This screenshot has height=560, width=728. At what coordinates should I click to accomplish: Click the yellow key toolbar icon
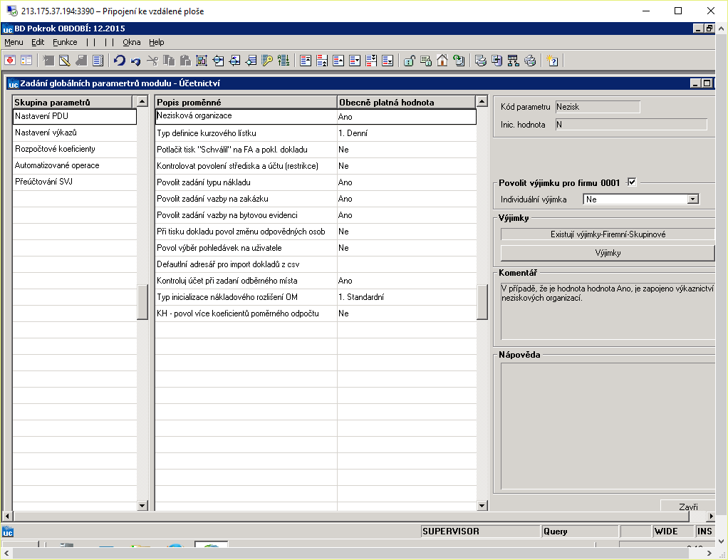(x=267, y=61)
